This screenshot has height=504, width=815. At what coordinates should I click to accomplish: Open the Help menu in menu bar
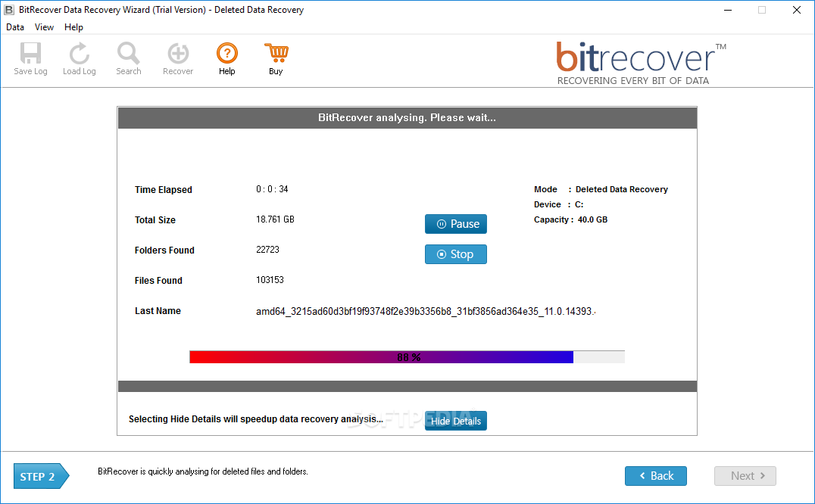pyautogui.click(x=73, y=27)
